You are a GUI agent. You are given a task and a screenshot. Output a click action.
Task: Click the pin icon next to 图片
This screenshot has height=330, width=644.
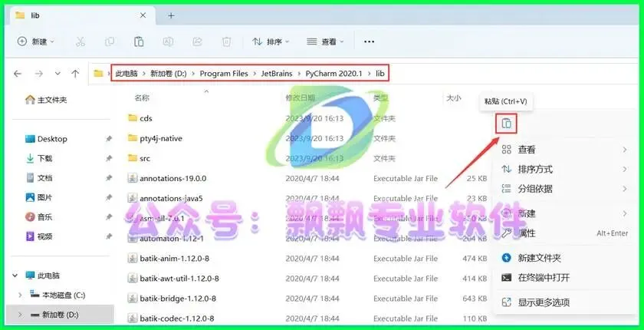(109, 197)
